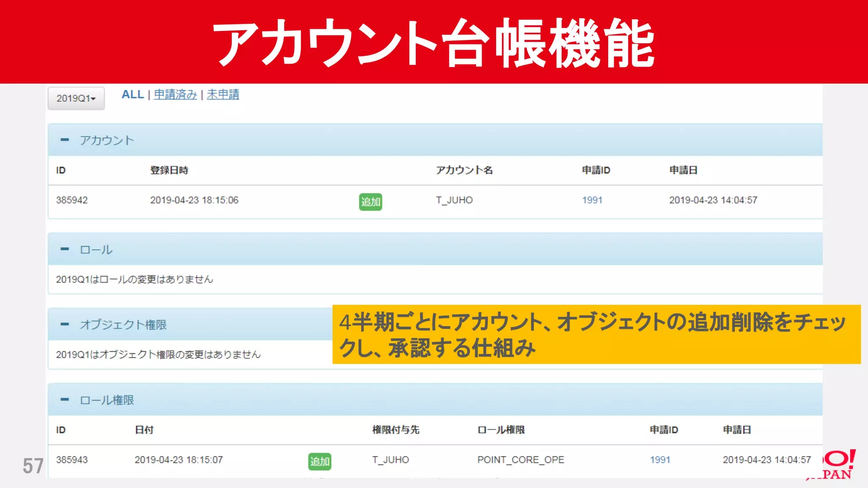This screenshot has height=488, width=868.
Task: Click ID 385943 cell
Action: coord(72,460)
